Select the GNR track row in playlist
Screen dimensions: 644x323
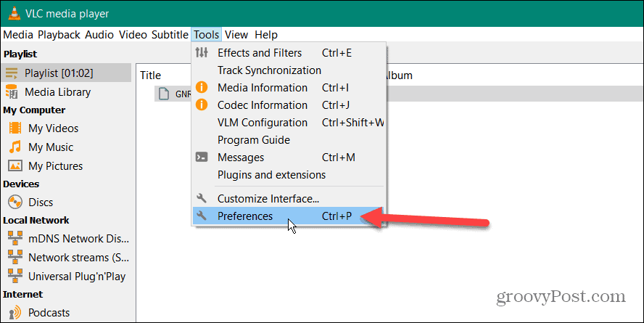398,94
